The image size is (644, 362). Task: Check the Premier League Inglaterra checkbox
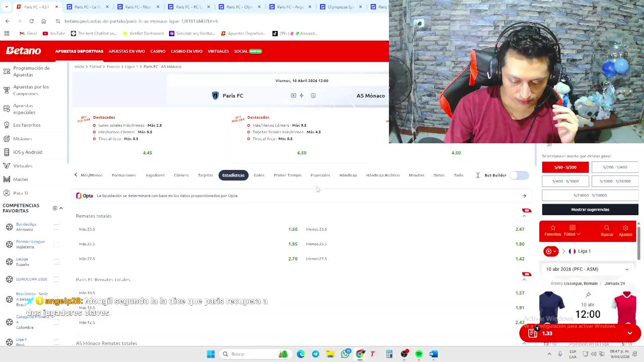[56, 244]
